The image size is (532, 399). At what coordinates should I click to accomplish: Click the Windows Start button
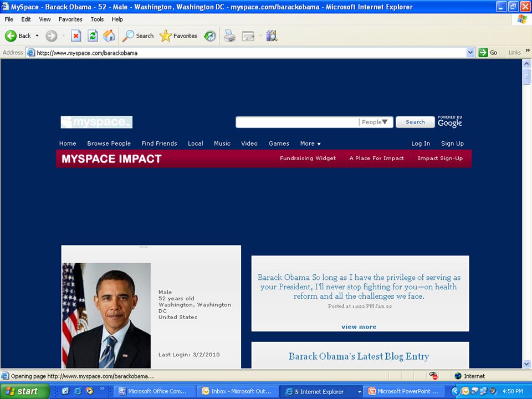point(24,391)
